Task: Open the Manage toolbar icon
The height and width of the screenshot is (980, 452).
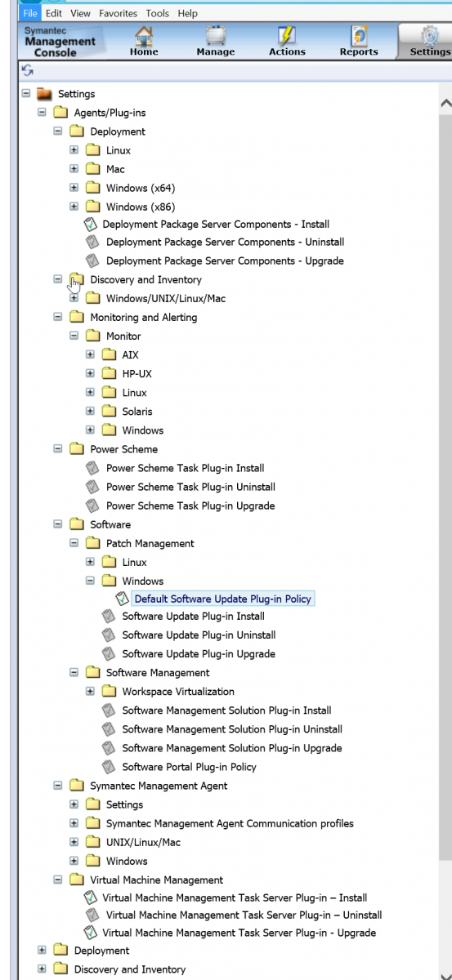Action: 216,41
